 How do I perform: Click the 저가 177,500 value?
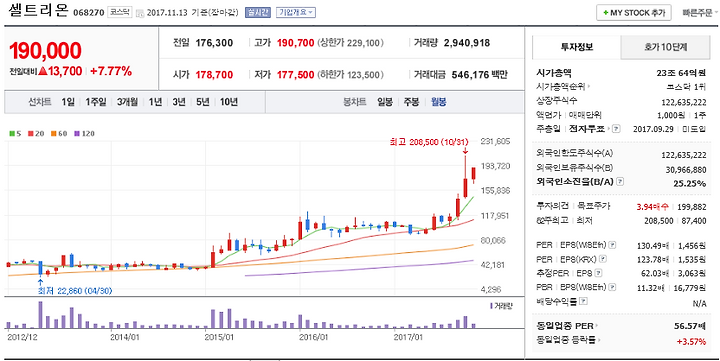[296, 74]
